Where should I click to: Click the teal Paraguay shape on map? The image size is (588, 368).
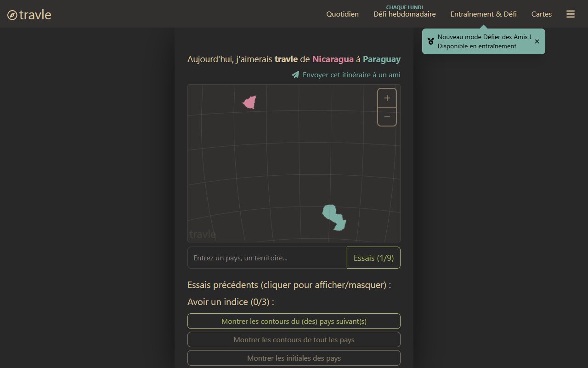[x=334, y=217]
